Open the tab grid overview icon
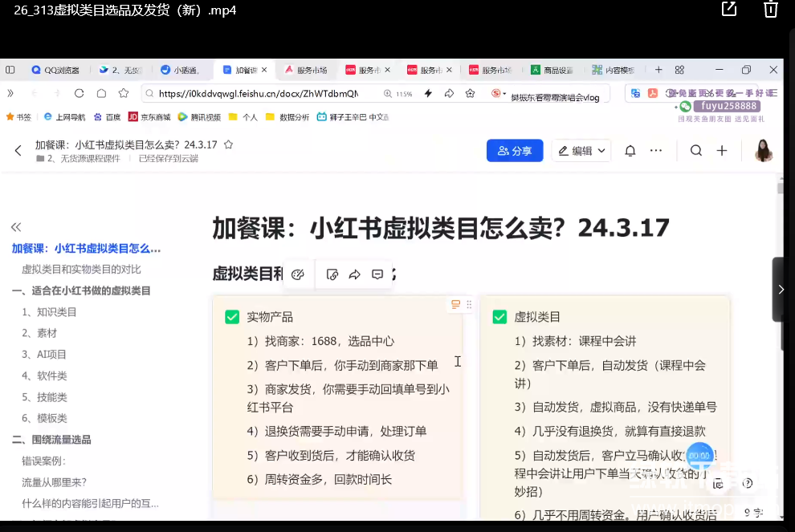The width and height of the screenshot is (795, 532). tap(679, 70)
